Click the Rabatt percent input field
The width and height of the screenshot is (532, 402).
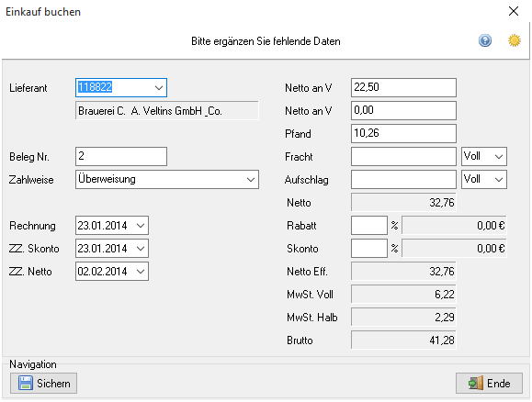(369, 226)
